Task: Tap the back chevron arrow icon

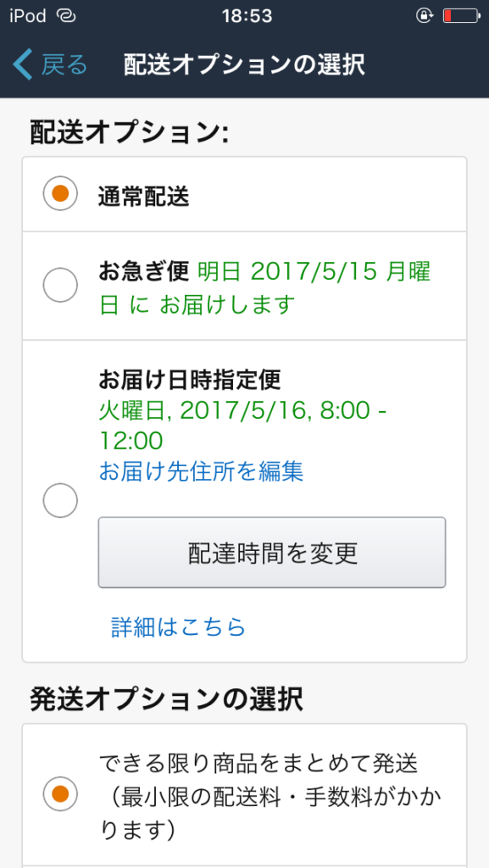Action: coord(23,64)
